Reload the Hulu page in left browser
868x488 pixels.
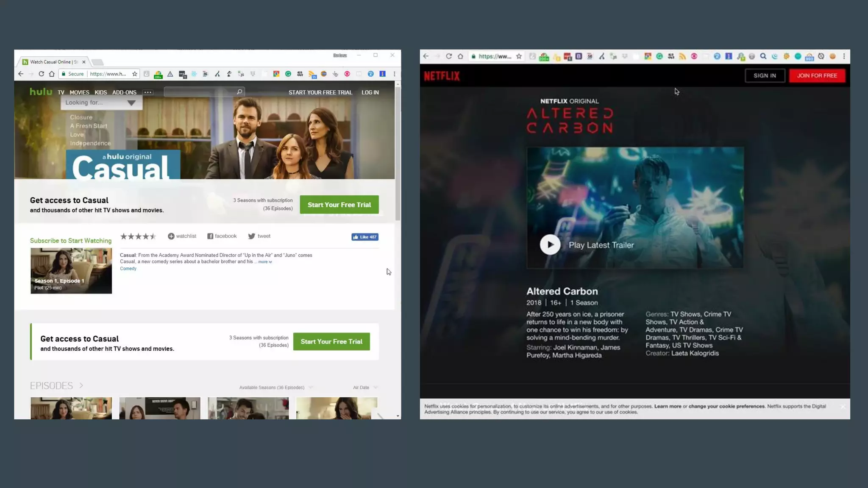tap(41, 74)
